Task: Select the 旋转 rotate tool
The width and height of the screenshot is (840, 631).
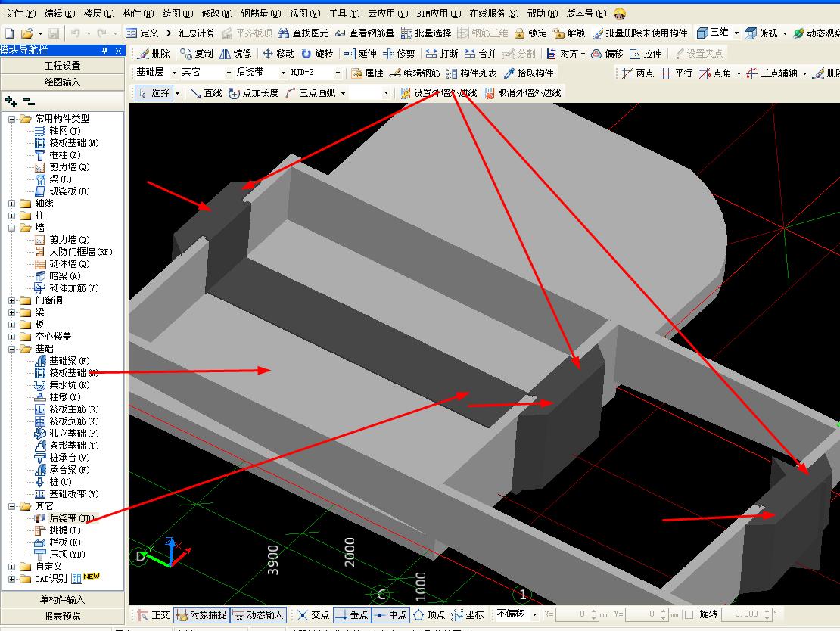Action: [317, 54]
